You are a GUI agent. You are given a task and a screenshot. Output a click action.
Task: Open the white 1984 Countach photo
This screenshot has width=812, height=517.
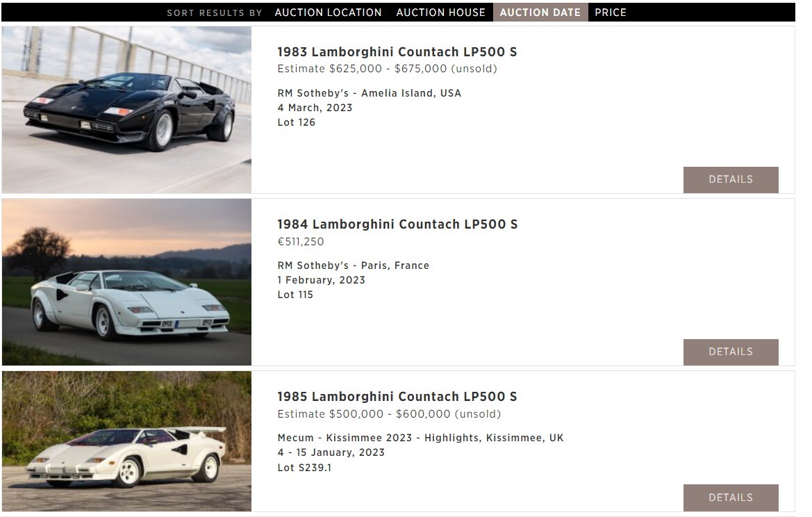126,282
